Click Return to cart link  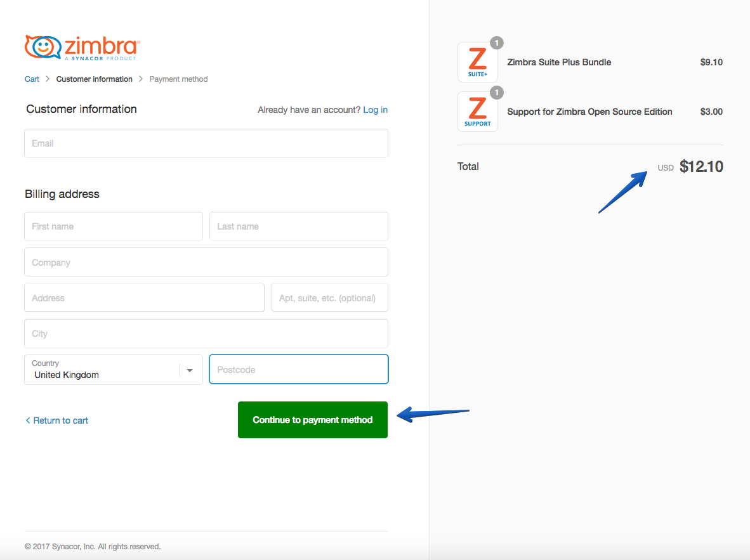coord(56,421)
